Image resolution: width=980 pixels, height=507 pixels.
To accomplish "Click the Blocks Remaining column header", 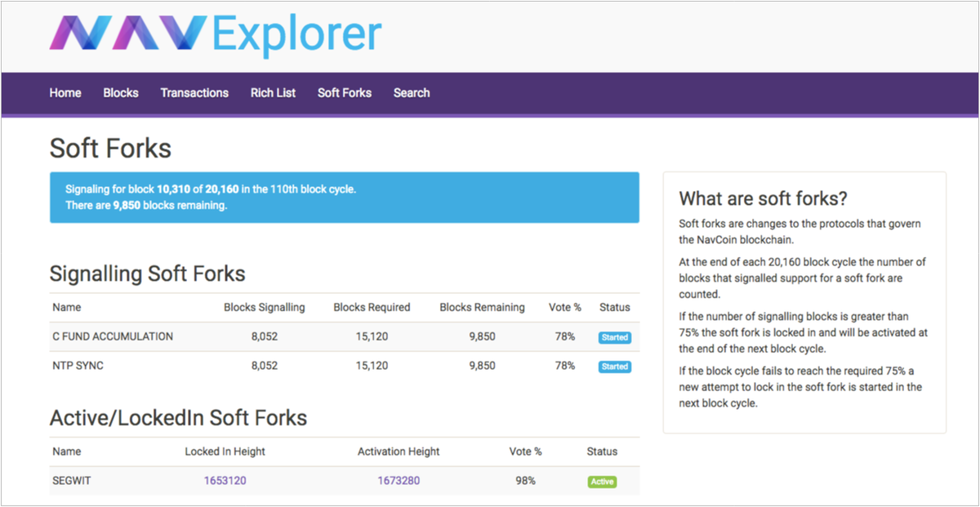I will (x=482, y=308).
